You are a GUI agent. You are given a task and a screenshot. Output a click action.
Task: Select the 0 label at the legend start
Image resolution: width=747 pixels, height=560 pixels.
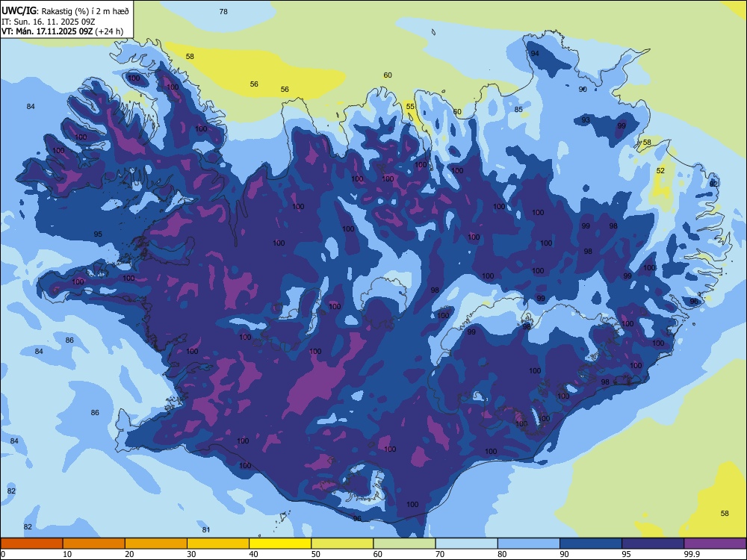[x=3, y=554]
